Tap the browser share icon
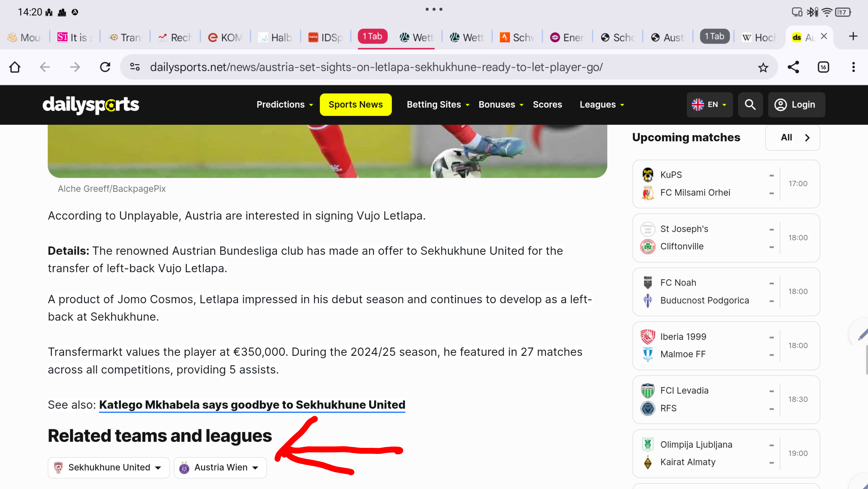This screenshot has width=868, height=489. 793,67
